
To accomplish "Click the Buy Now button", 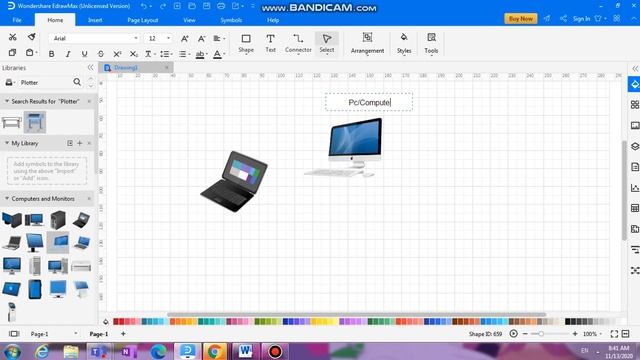I will [521, 19].
